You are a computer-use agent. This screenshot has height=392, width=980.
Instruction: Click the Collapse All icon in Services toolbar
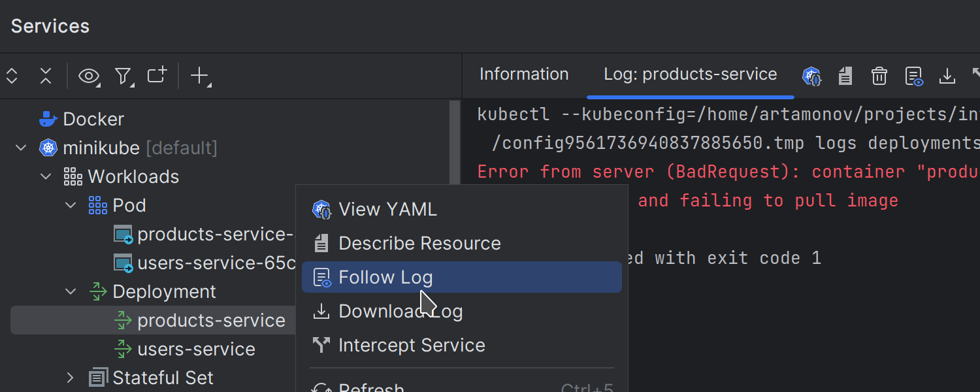click(x=46, y=76)
